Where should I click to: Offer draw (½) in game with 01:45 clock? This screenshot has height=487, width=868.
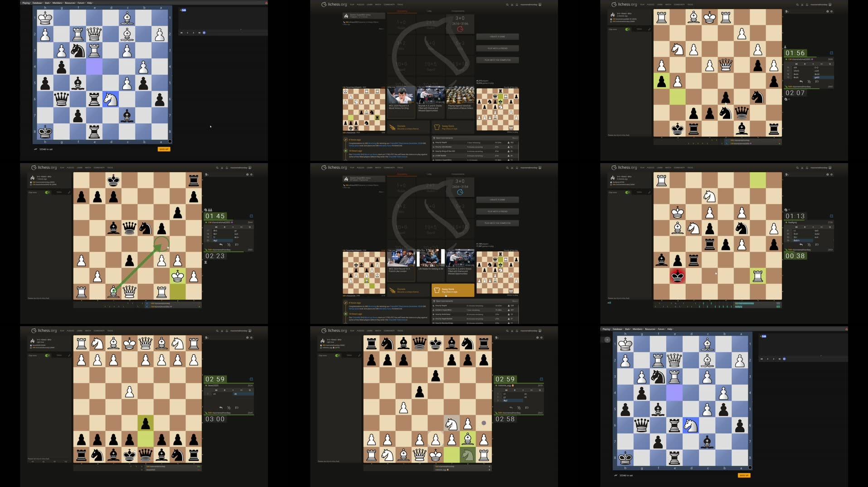pos(229,245)
